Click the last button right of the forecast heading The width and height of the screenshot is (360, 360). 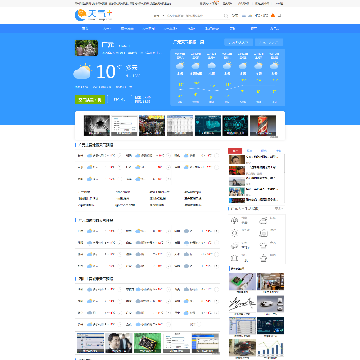coord(269,42)
